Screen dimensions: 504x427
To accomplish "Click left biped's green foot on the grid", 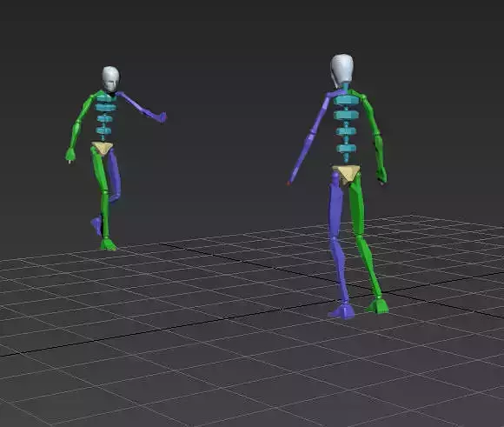I will 108,244.
